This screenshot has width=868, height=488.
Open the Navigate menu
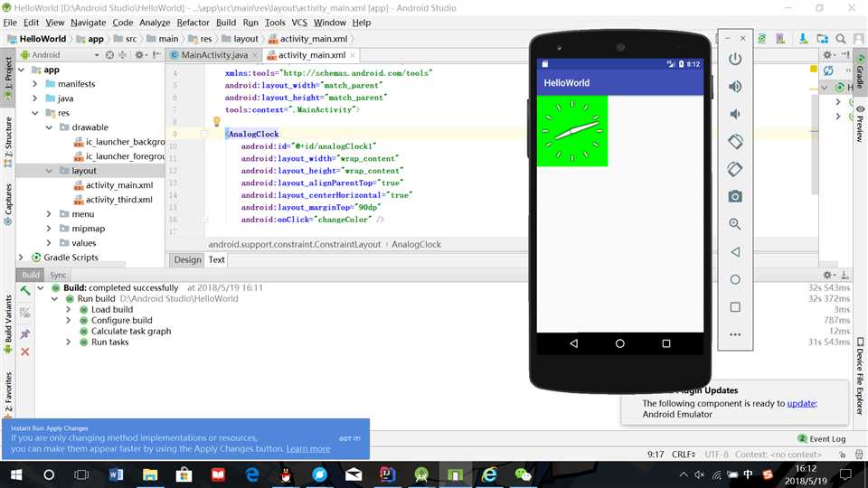pyautogui.click(x=88, y=23)
